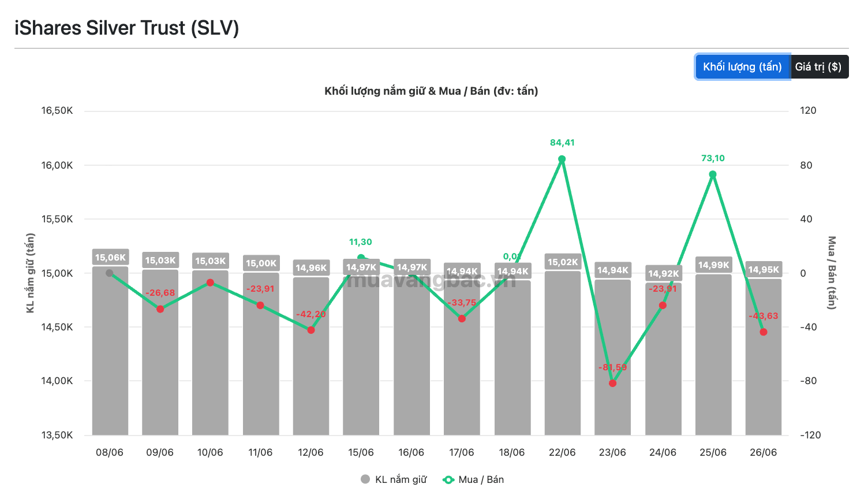The width and height of the screenshot is (868, 491).
Task: Switch to Khối lượng (tấn) view
Action: click(742, 67)
